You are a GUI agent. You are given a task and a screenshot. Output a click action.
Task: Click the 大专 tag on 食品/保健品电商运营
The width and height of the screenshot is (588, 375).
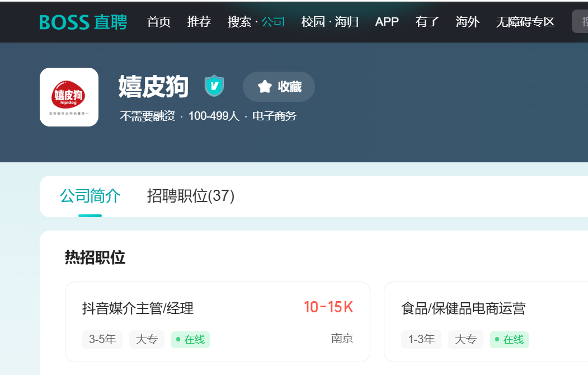click(465, 339)
